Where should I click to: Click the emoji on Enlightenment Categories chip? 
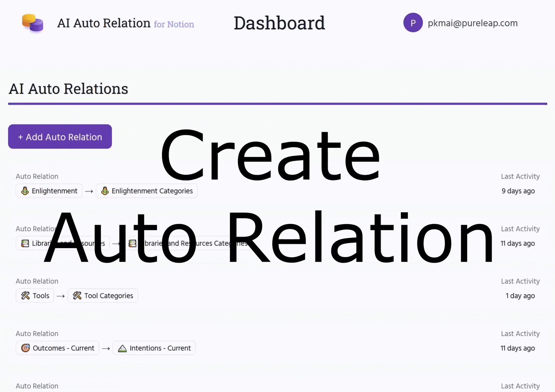pyautogui.click(x=105, y=191)
